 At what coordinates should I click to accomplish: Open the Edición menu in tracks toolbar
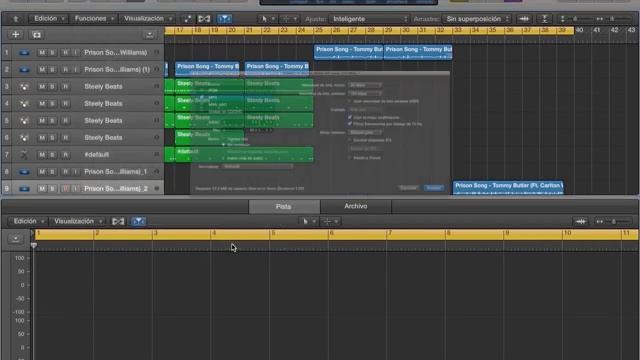pyautogui.click(x=49, y=19)
